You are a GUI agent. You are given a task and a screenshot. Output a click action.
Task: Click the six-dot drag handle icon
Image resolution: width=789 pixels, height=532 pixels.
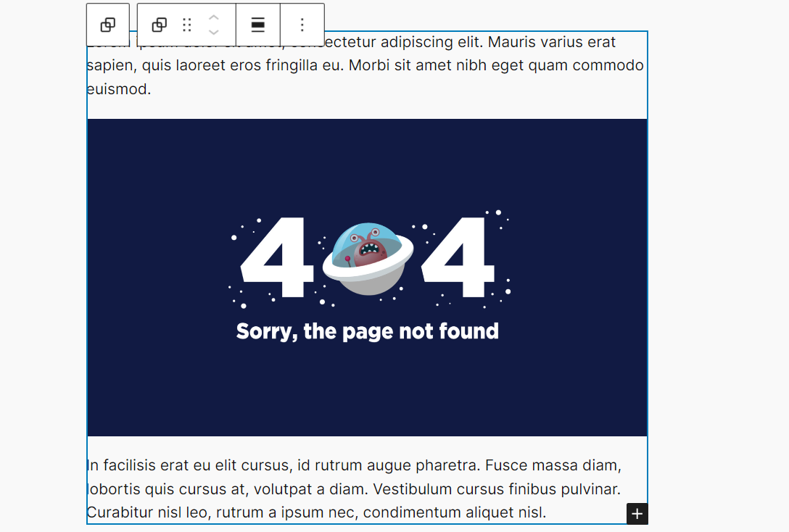click(187, 25)
